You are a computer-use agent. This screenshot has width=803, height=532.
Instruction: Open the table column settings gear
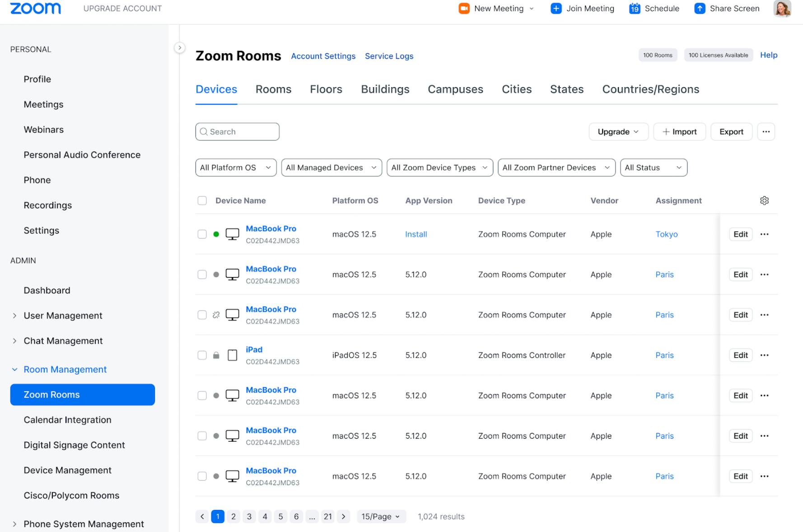coord(764,200)
